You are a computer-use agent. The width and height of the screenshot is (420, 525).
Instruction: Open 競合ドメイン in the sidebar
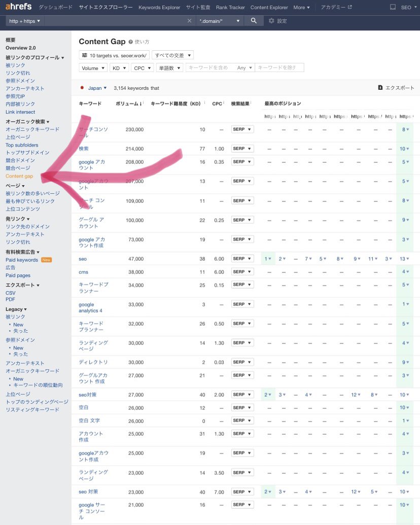(20, 160)
